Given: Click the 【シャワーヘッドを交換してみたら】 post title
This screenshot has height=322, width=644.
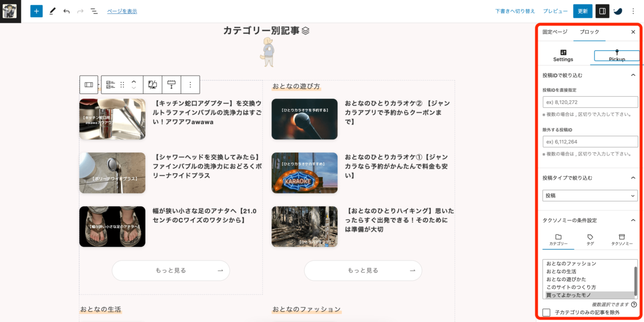Looking at the screenshot, I should point(207,166).
